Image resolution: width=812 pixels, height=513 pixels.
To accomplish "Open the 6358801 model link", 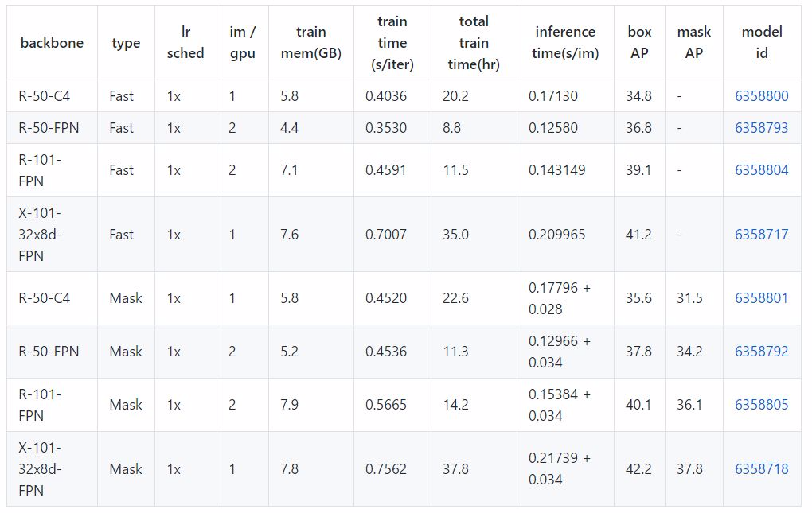I will point(761,298).
